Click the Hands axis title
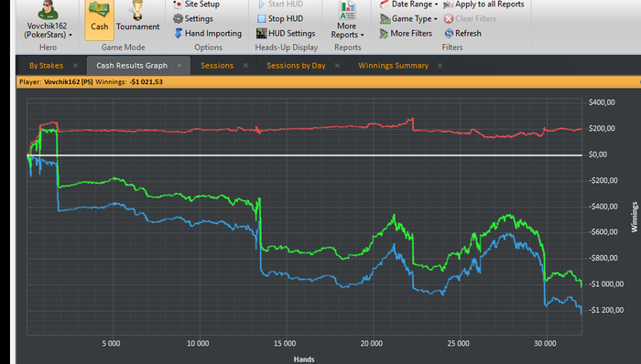This screenshot has height=364, width=641. click(304, 359)
